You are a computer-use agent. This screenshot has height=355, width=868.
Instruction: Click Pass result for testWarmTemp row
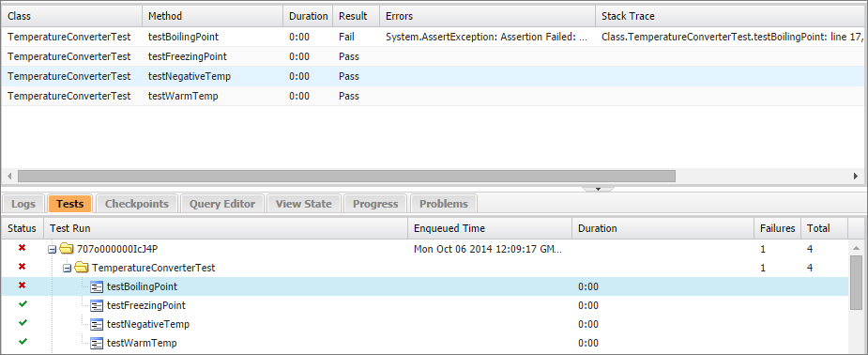tap(349, 96)
